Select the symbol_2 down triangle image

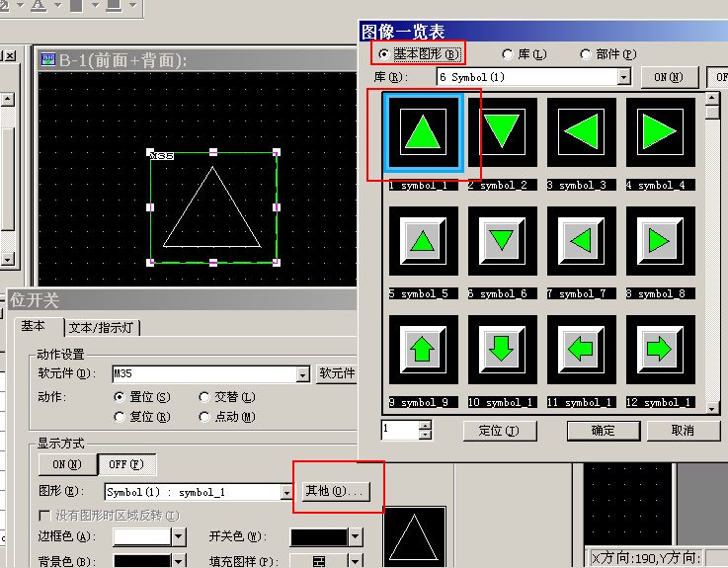(x=503, y=131)
